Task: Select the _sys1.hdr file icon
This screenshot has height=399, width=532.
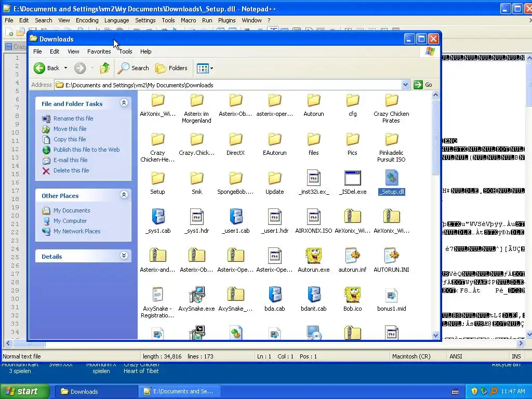Action: [197, 217]
